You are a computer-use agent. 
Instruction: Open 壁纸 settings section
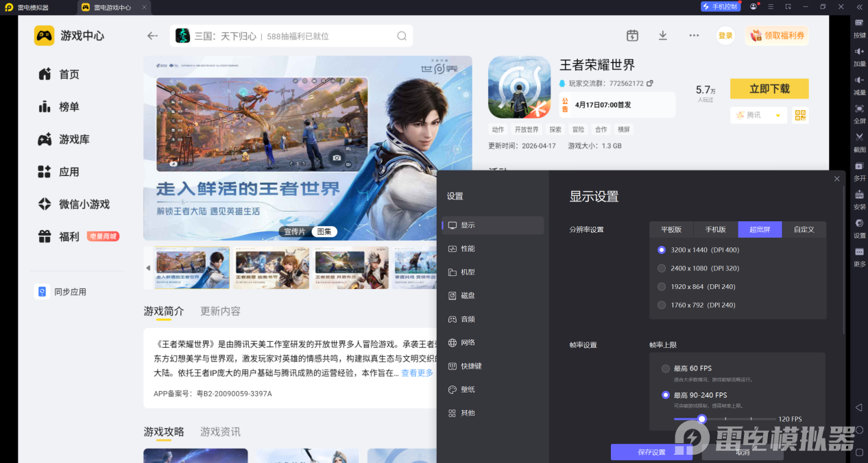coord(493,390)
